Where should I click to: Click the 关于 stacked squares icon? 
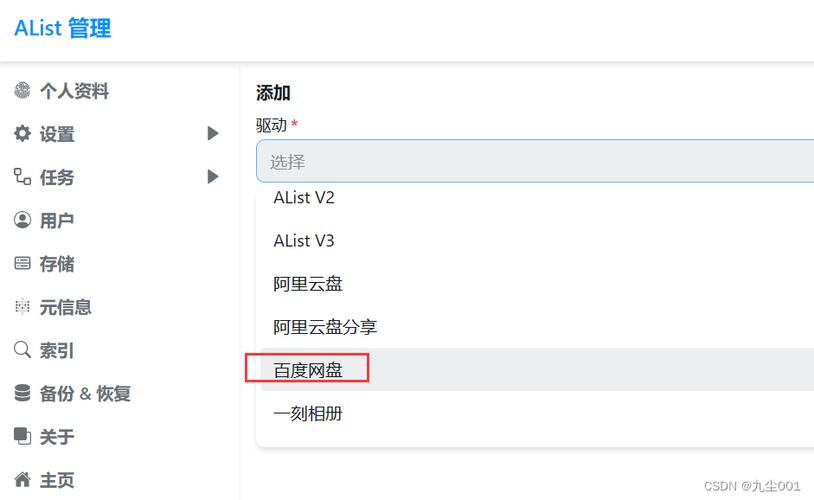[22, 436]
